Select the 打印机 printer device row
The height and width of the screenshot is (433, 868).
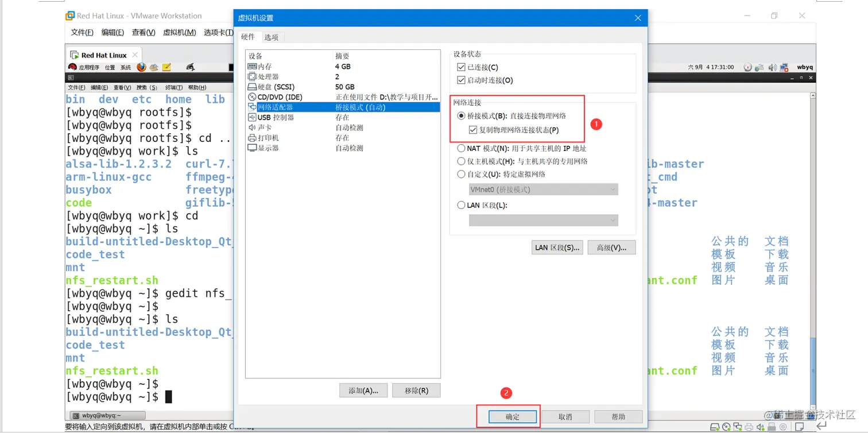click(343, 138)
